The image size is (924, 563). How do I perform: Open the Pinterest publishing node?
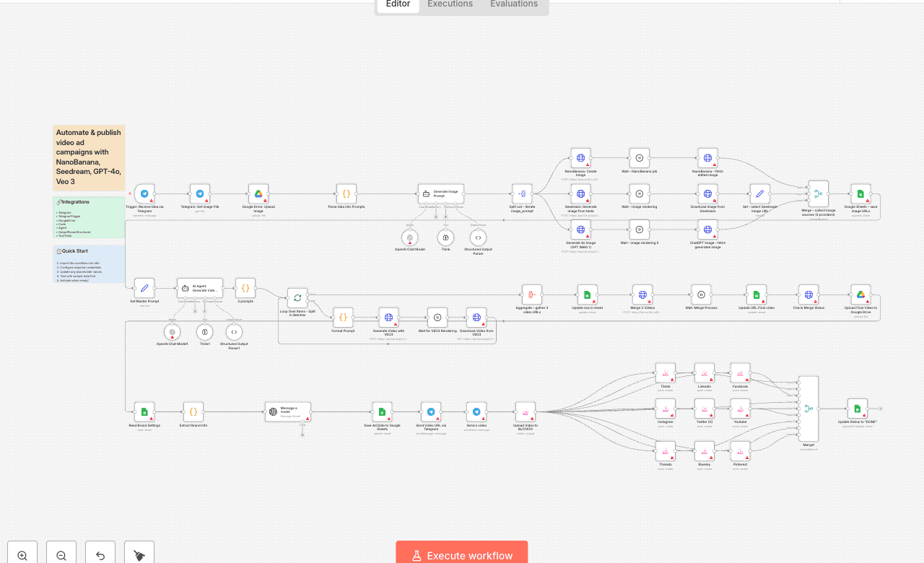739,452
